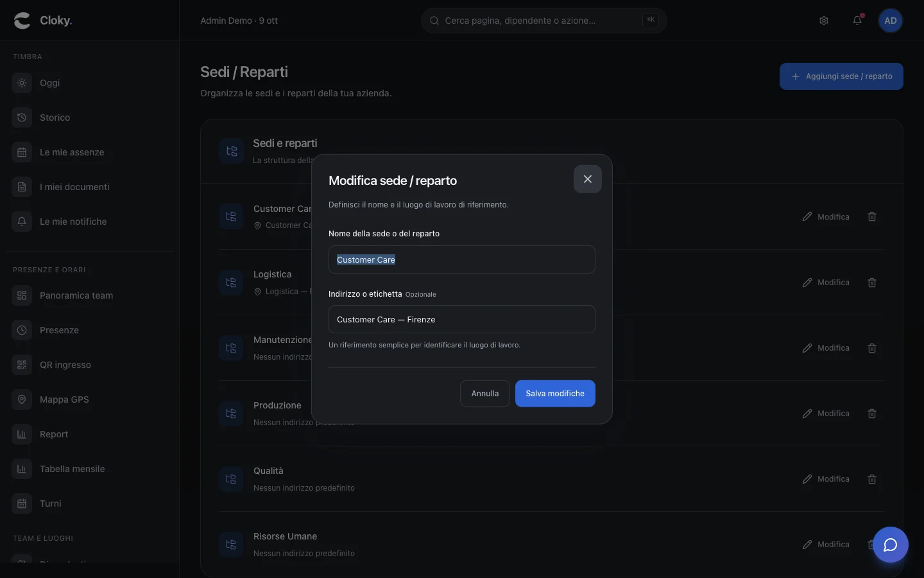This screenshot has width=924, height=578.
Task: Click the Turni calendar icon
Action: coord(22,504)
